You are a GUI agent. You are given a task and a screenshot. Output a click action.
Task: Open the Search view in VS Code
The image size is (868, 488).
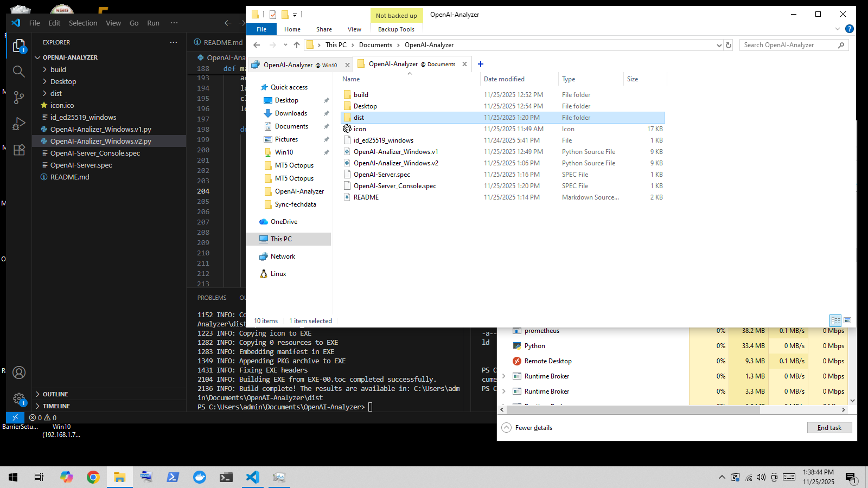click(x=19, y=71)
